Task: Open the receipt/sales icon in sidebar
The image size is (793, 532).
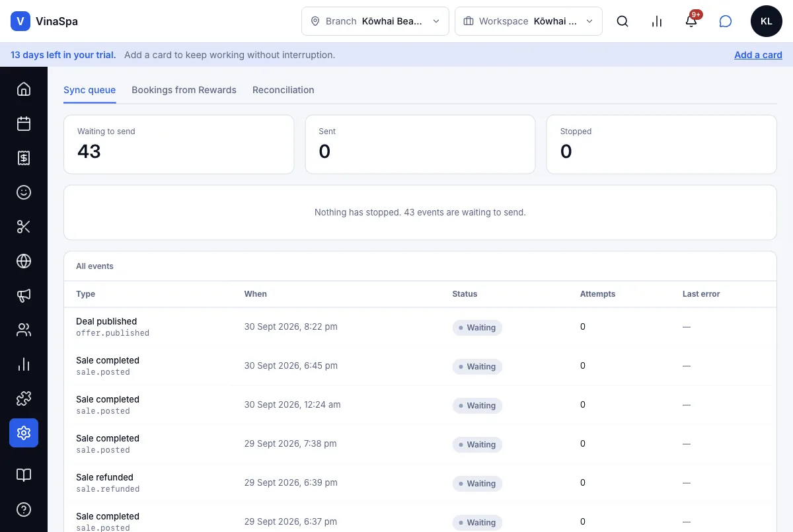Action: 24,158
